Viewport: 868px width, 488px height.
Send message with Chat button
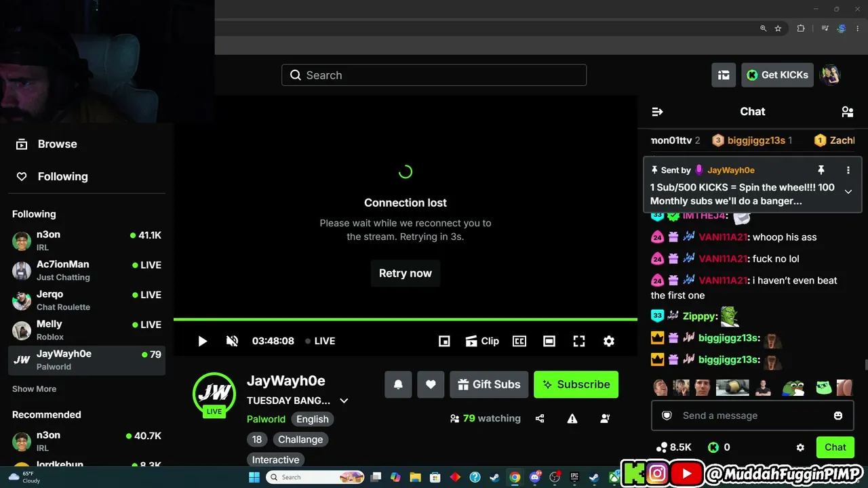coord(835,447)
